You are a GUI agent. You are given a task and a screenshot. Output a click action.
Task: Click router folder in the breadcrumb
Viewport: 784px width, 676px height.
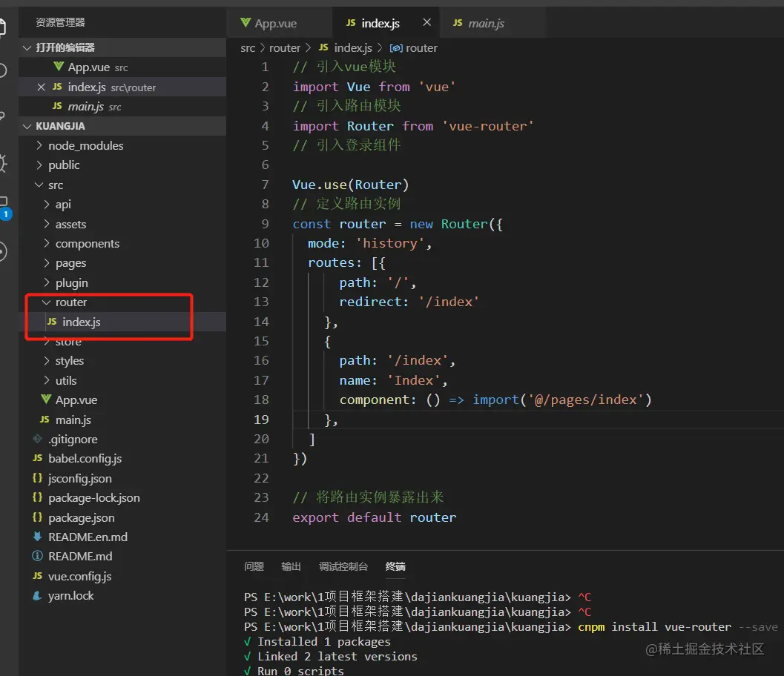click(285, 48)
